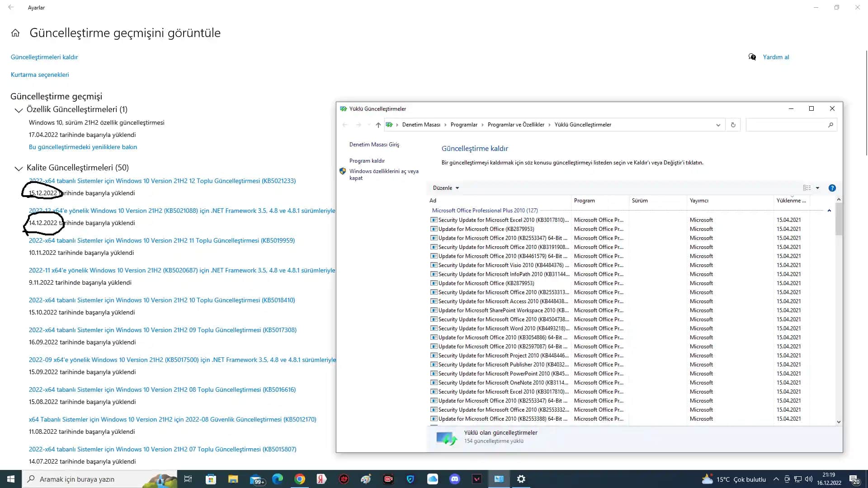The height and width of the screenshot is (488, 868).
Task: Click the up-folder arrow in Explorer navigation
Action: tap(378, 125)
